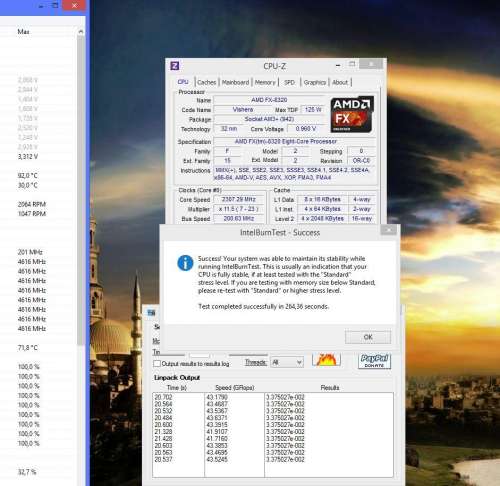Show the About tab in CPU-Z

(340, 82)
